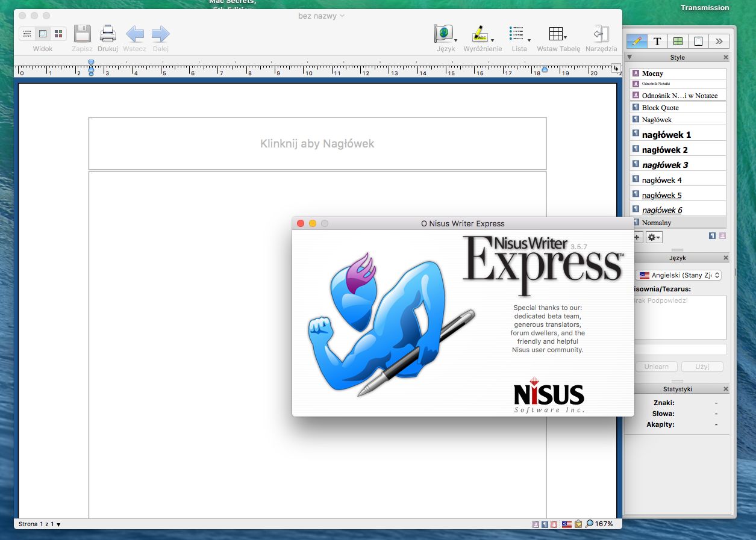Click the Użyj button
This screenshot has height=540, width=756.
tap(702, 366)
